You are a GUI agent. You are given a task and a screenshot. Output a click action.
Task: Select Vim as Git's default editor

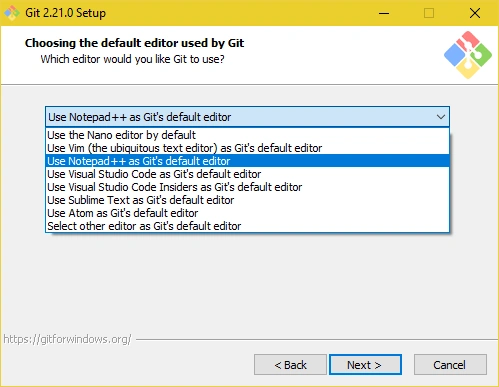[247, 148]
